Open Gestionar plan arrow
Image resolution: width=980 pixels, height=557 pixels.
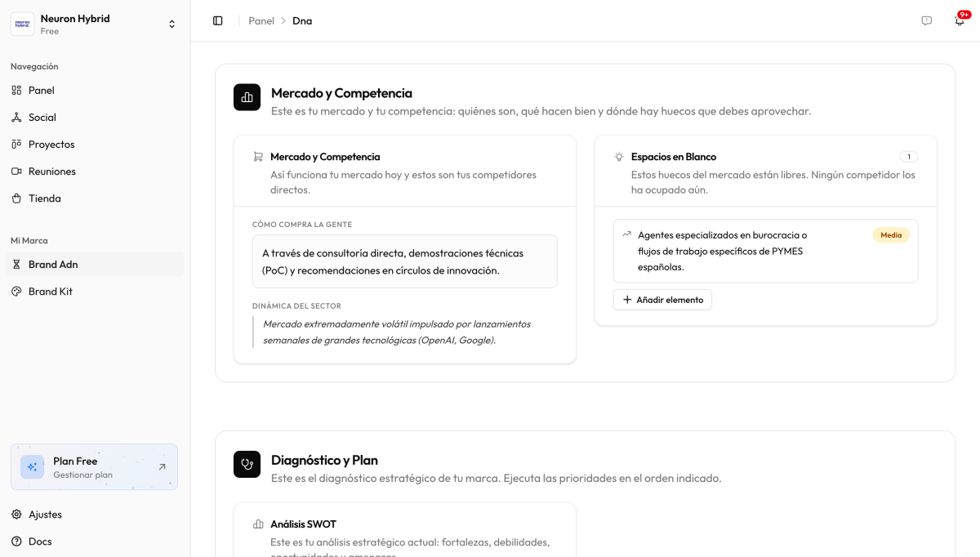click(x=162, y=467)
